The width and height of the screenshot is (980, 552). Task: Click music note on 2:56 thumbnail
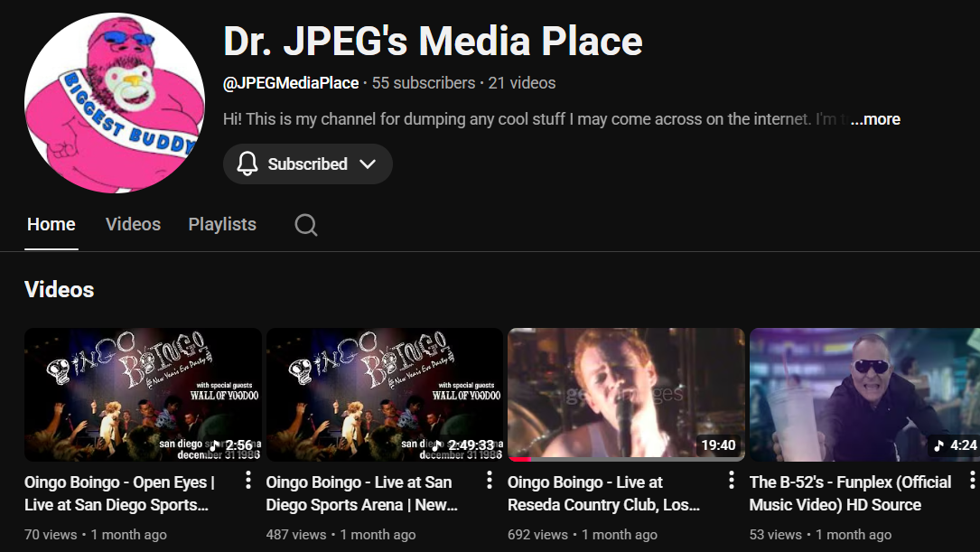pos(215,445)
